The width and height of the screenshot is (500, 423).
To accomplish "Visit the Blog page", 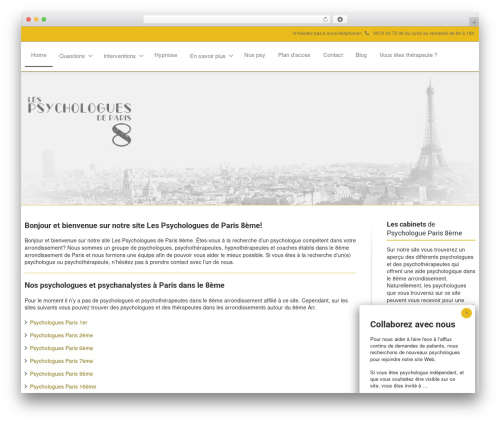I will pos(361,55).
